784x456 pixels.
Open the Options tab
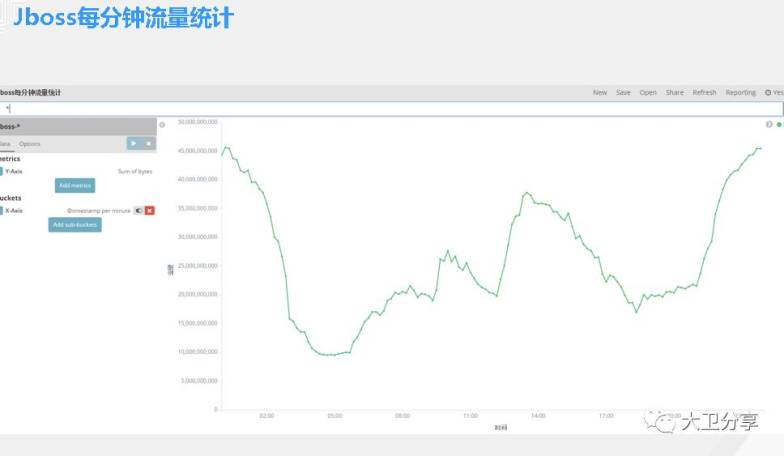(x=30, y=144)
